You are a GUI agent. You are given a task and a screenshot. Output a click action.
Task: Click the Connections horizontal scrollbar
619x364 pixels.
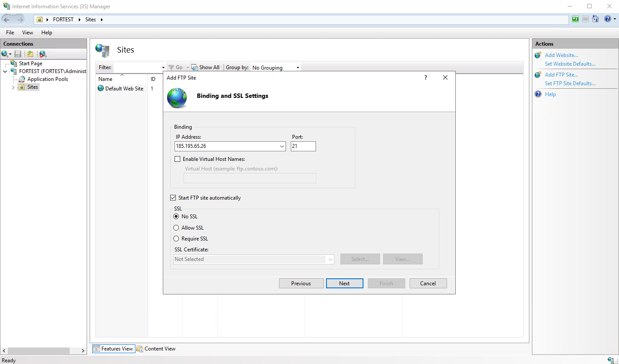[x=44, y=351]
